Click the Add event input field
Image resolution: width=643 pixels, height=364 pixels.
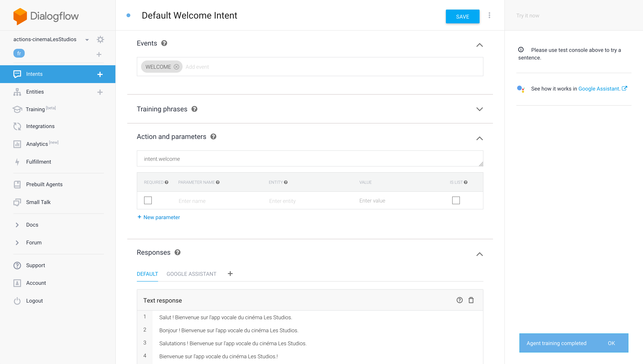[332, 67]
